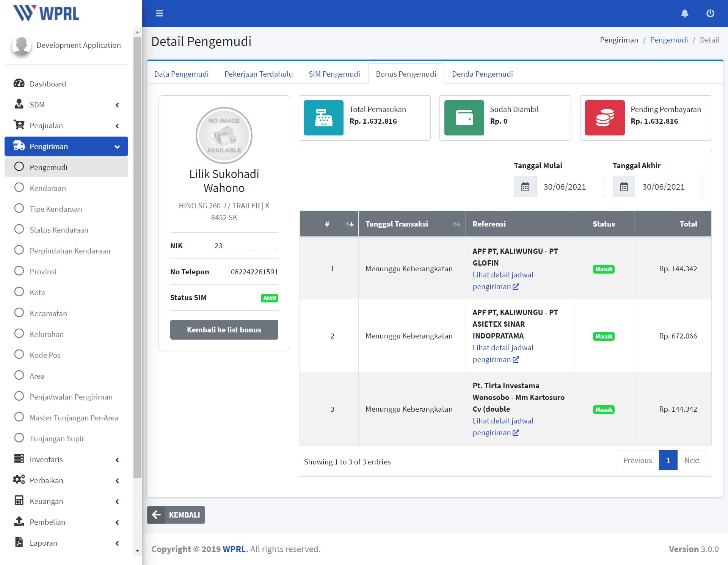This screenshot has height=565, width=728.
Task: Open Dashboard from the sidebar
Action: 66,84
